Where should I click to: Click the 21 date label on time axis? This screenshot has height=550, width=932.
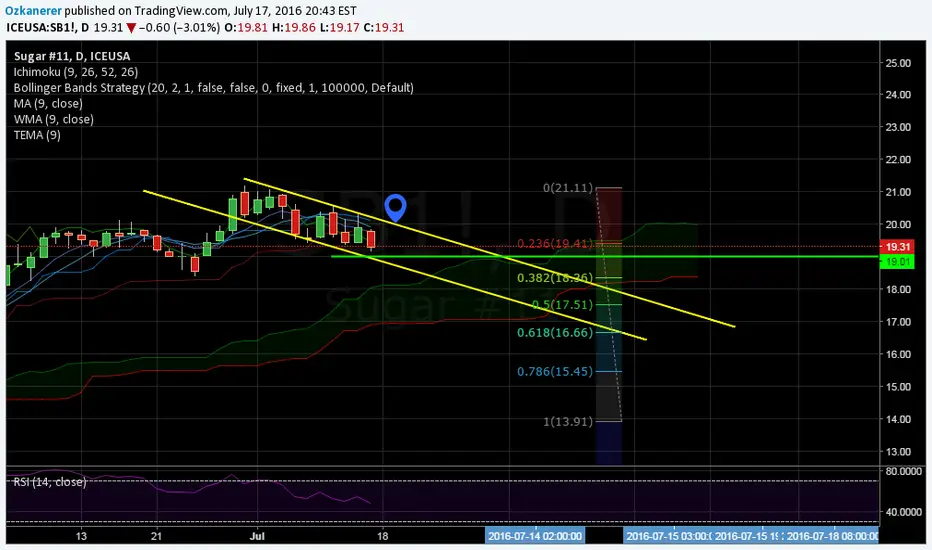(156, 536)
